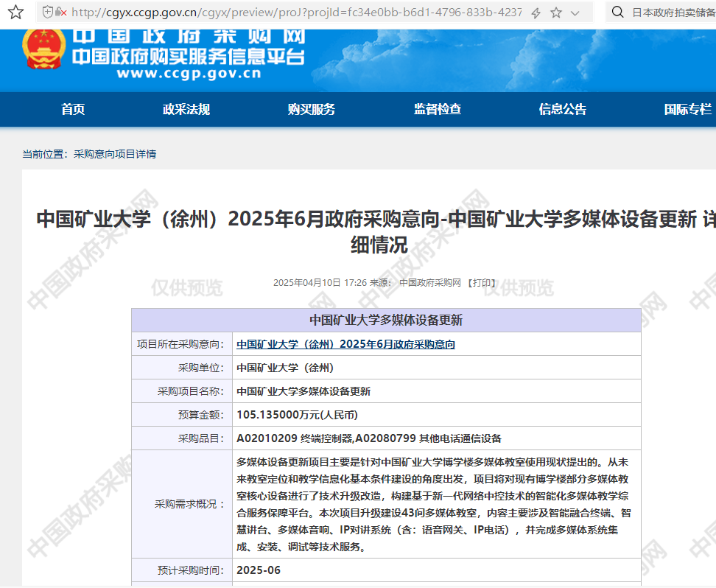The height and width of the screenshot is (588, 716).
Task: Click the insecure connection lock icon
Action: (60, 12)
